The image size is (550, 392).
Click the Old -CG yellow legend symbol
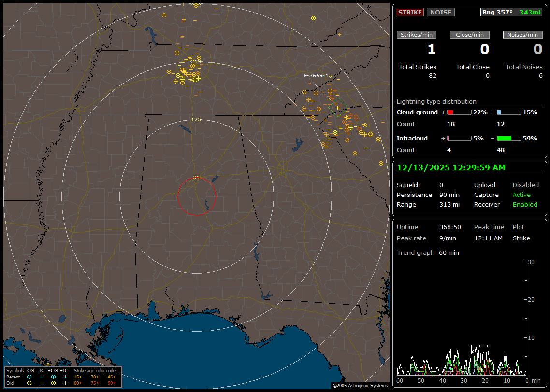pyautogui.click(x=29, y=383)
